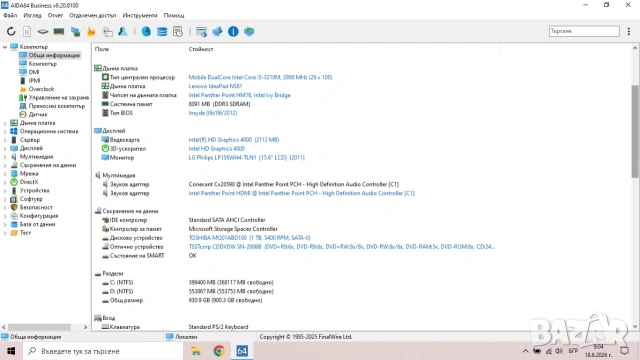
Task: Click the blue globe toolbar icon
Action: [x=146, y=31]
